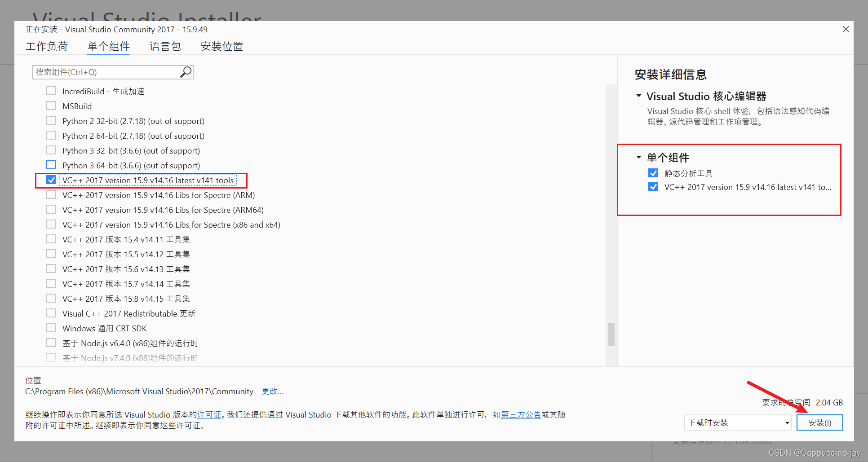Check Visual C++ 2017 Redistributable 更新
This screenshot has width=868, height=462.
[x=51, y=313]
